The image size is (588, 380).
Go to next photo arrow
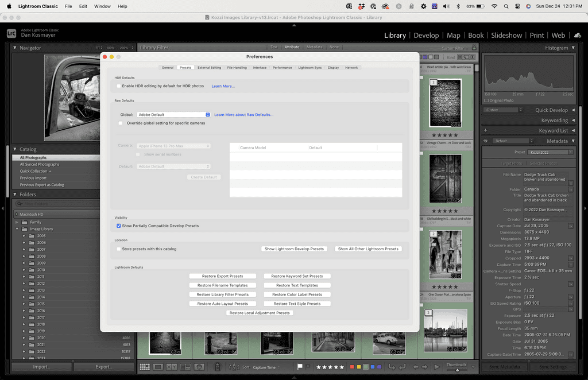424,367
